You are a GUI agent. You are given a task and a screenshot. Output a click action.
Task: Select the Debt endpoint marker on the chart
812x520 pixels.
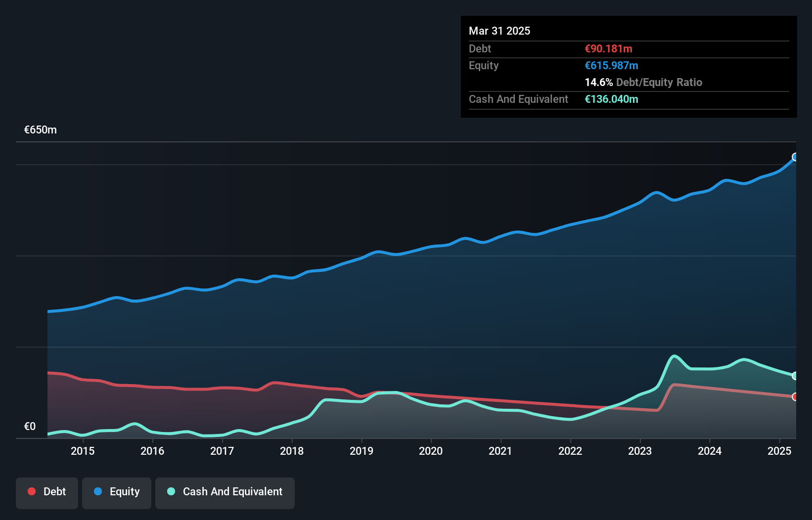pos(795,397)
